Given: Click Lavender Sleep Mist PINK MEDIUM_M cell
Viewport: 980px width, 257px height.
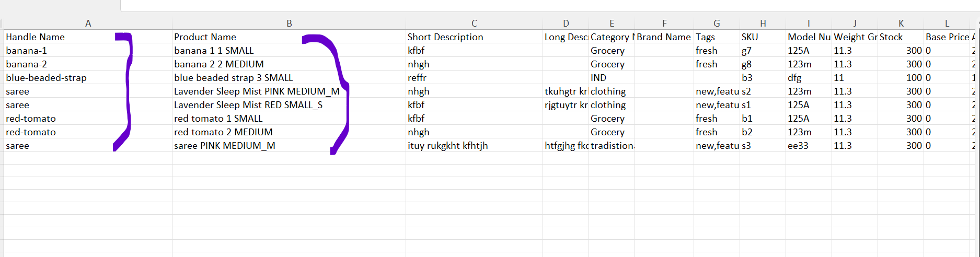Looking at the screenshot, I should 289,91.
